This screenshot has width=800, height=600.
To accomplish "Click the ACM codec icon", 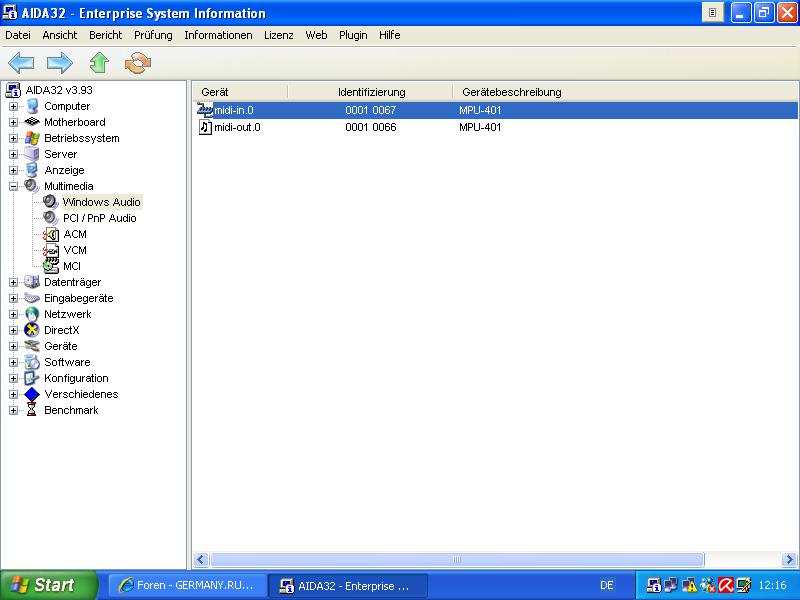I will click(x=51, y=234).
